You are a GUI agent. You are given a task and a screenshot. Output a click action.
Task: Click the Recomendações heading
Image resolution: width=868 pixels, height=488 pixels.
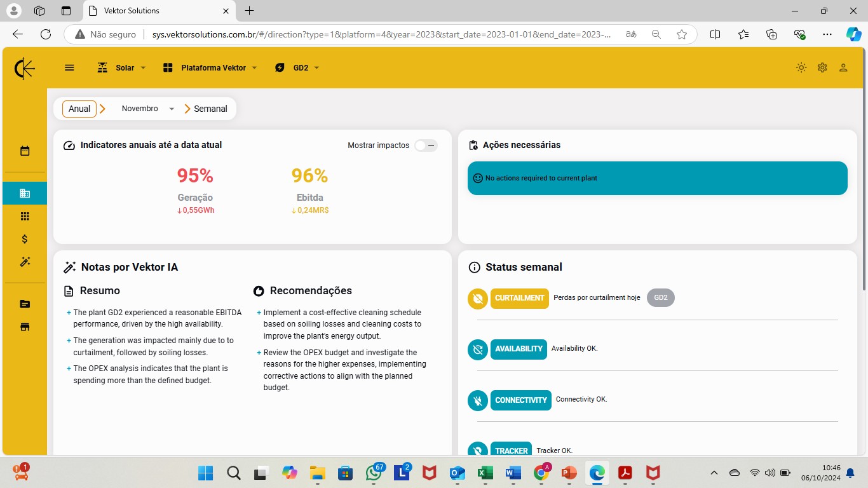tap(311, 290)
